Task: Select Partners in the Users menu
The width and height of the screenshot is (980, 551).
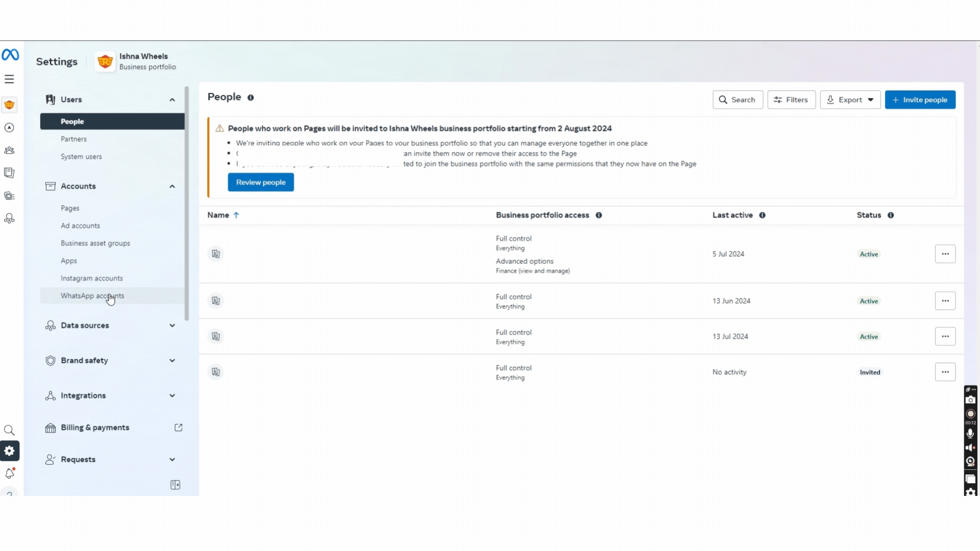Action: point(73,139)
